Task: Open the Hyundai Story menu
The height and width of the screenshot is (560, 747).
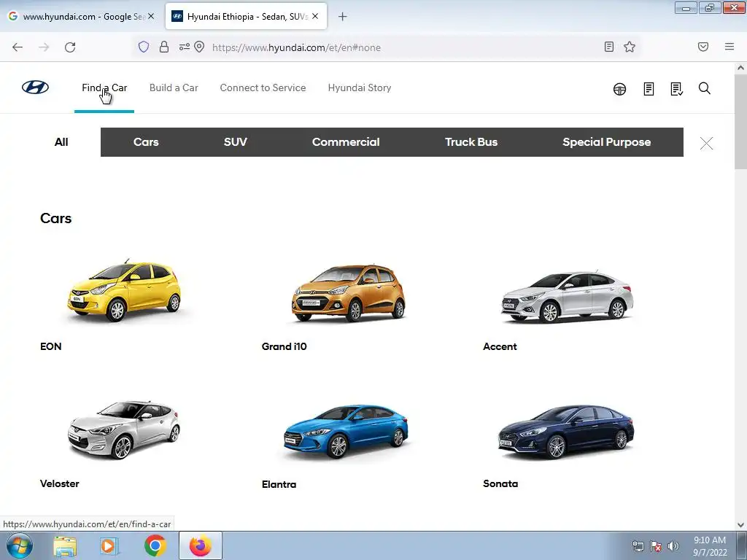Action: [x=360, y=87]
